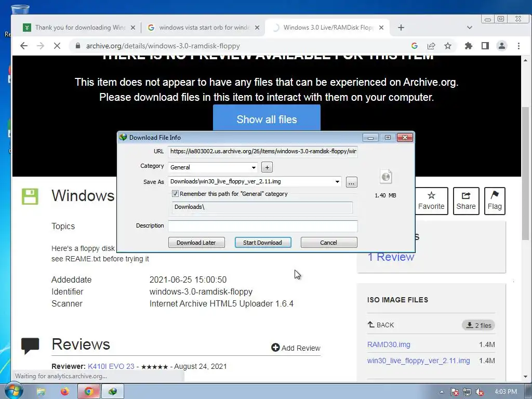Switch to 'windows vista start orb' tab
This screenshot has width=532, height=399.
click(203, 28)
